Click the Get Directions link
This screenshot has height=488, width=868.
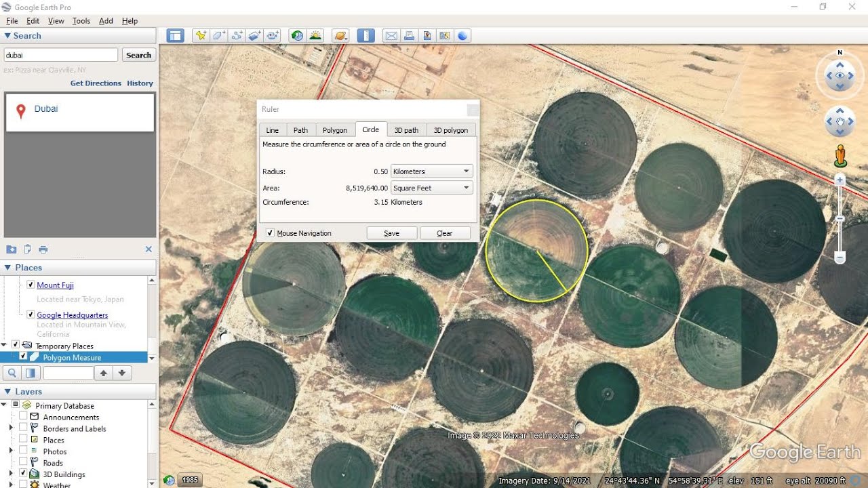96,83
